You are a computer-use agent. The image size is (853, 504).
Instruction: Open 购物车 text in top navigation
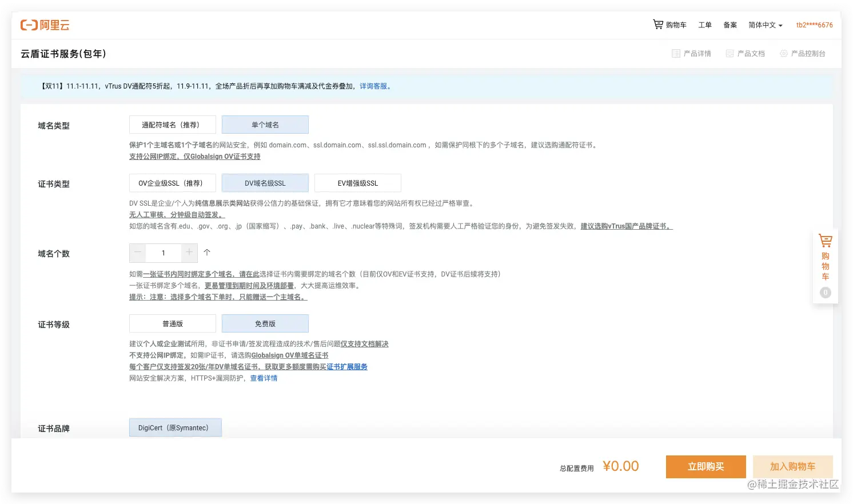(676, 25)
